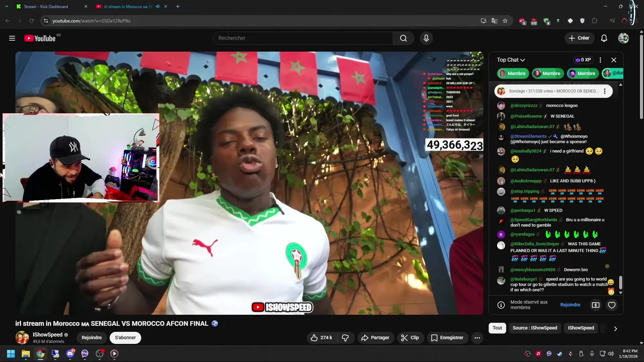Focus the Rechercher search field

pyautogui.click(x=303, y=38)
